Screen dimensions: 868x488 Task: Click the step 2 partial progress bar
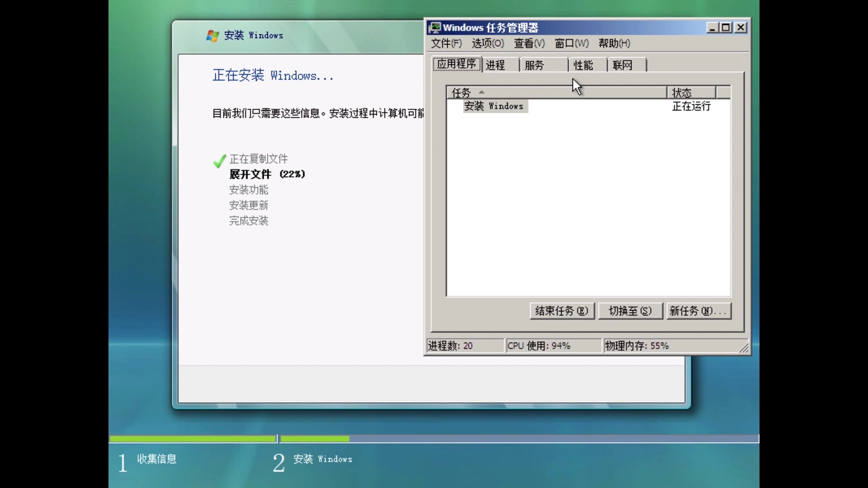pyautogui.click(x=315, y=439)
